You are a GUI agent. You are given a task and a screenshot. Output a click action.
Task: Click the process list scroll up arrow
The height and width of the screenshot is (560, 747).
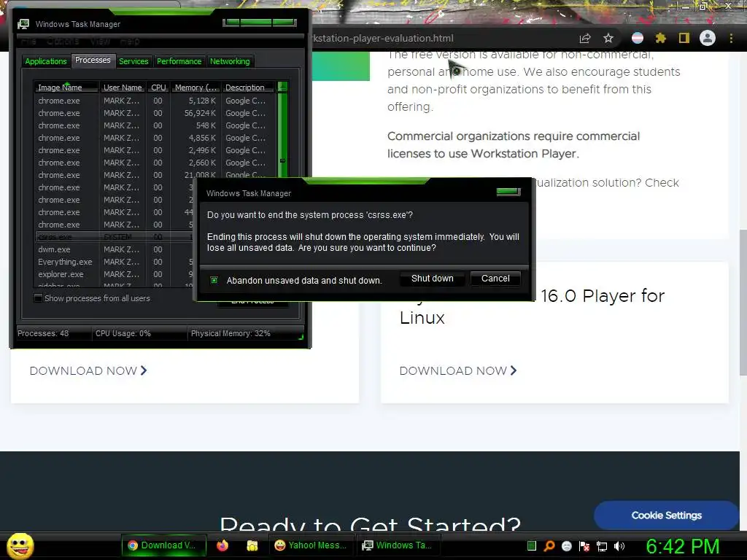click(282, 87)
